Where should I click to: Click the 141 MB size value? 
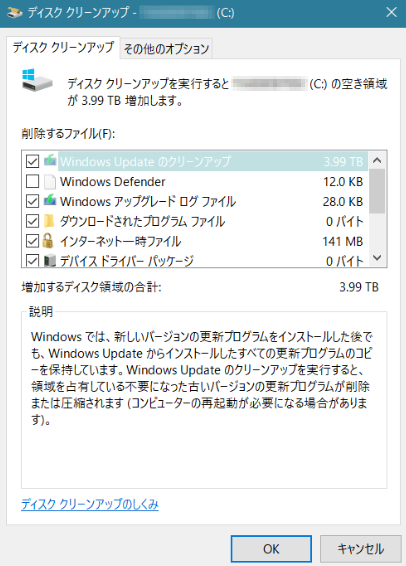click(343, 241)
